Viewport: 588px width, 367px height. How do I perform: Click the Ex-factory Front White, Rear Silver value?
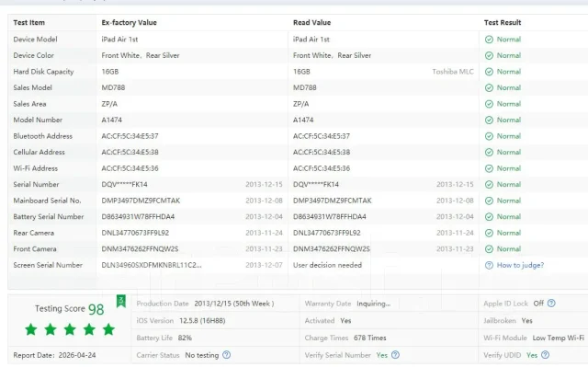pyautogui.click(x=141, y=55)
